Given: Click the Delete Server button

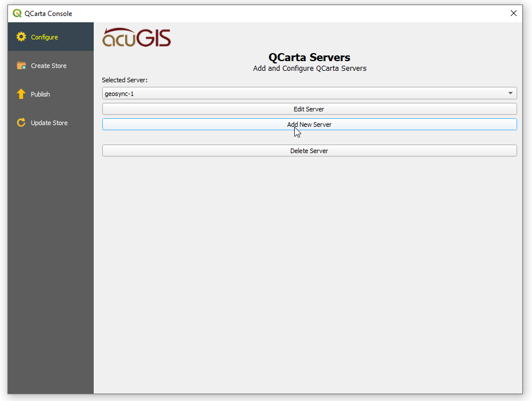Looking at the screenshot, I should tap(310, 151).
